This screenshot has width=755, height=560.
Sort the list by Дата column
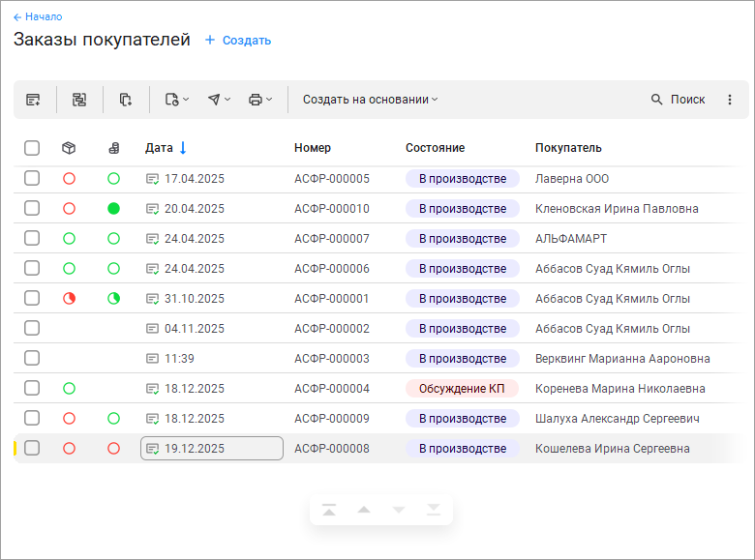[x=160, y=148]
